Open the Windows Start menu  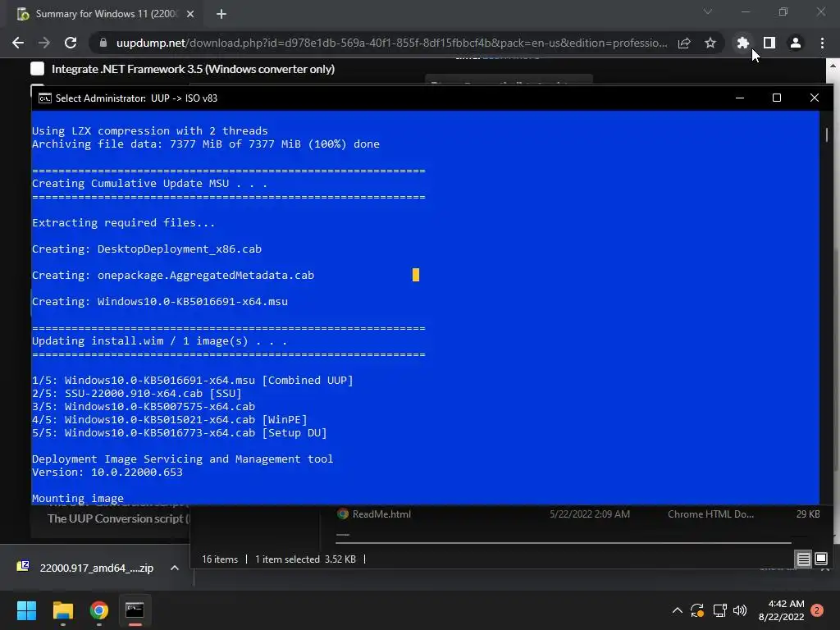tap(26, 610)
